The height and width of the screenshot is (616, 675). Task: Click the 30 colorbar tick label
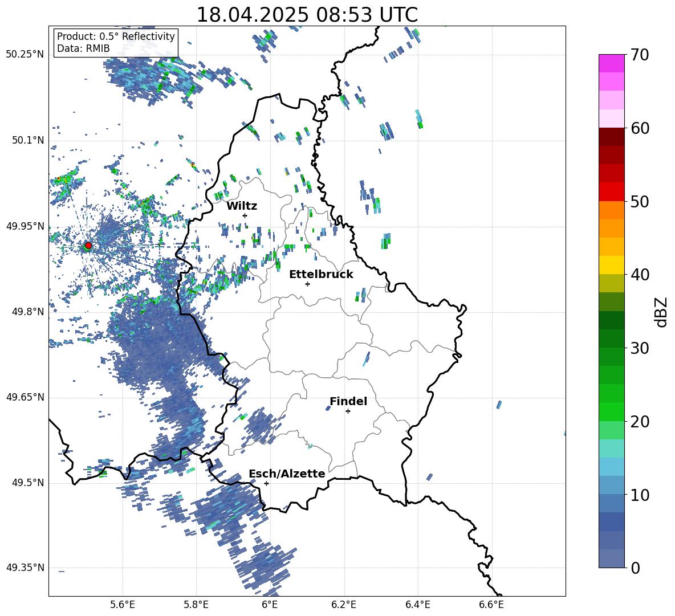640,348
